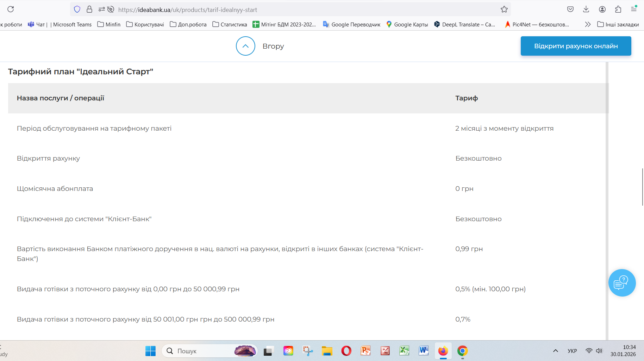Open the Користувачі bookmarks folder
Screen dimensions: 644x361
click(x=145, y=24)
